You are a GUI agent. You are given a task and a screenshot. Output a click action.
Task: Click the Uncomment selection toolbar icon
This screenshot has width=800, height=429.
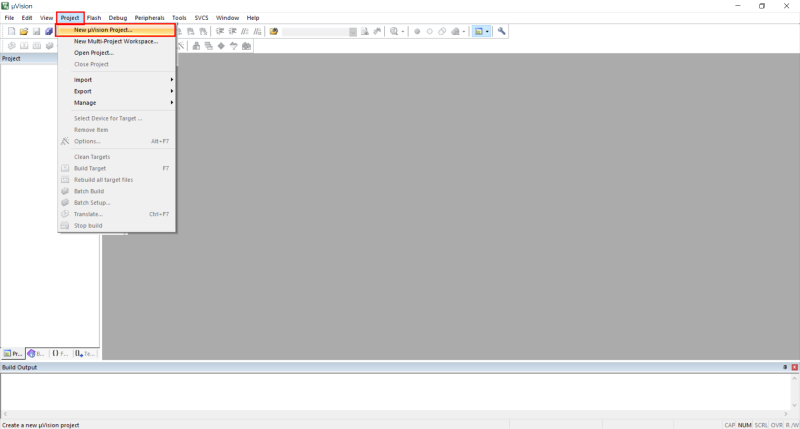(x=257, y=32)
